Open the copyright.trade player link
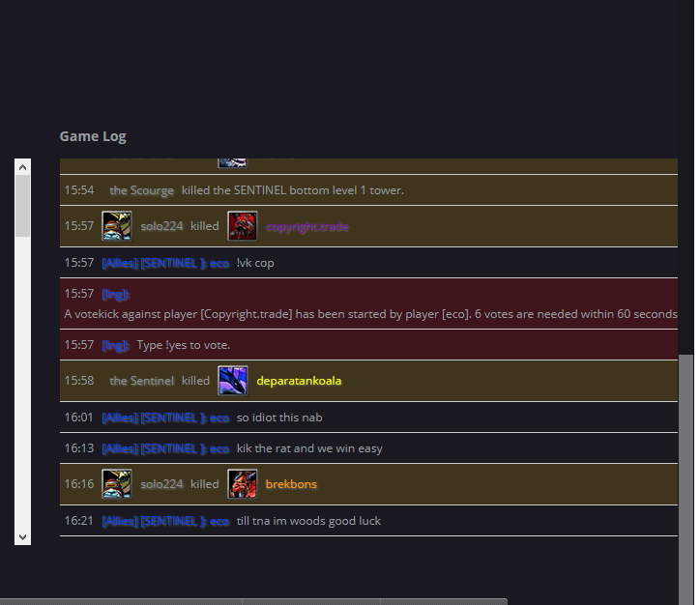This screenshot has height=605, width=700. coord(307,227)
